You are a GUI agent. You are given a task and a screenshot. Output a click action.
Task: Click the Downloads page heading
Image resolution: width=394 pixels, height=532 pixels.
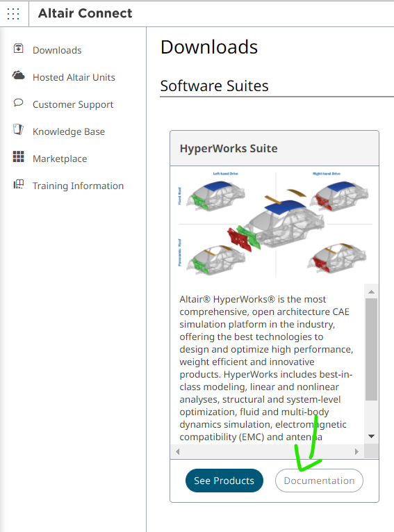pos(209,47)
